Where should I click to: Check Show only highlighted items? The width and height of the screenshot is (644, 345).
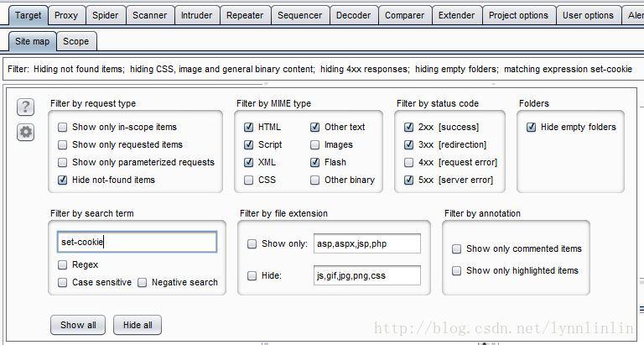[x=457, y=270]
